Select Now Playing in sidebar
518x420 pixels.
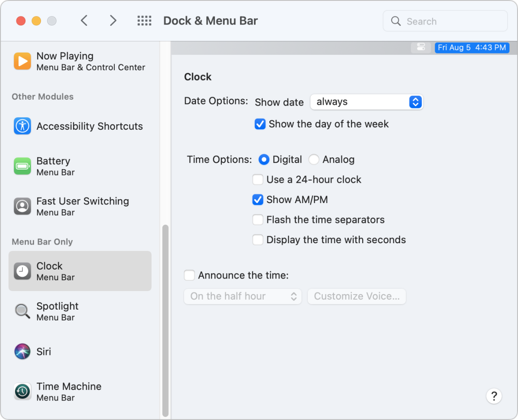click(80, 61)
